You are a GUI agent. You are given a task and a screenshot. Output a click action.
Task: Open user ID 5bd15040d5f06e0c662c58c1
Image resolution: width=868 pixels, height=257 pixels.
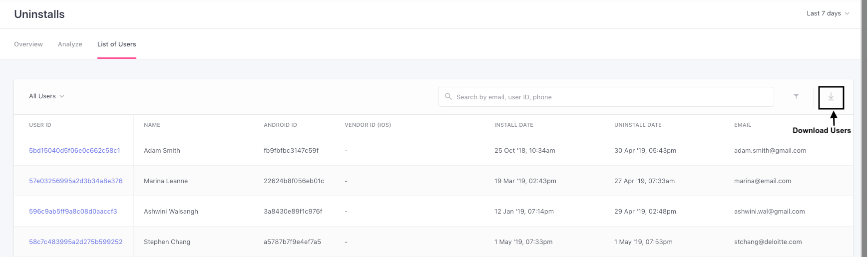tap(74, 151)
